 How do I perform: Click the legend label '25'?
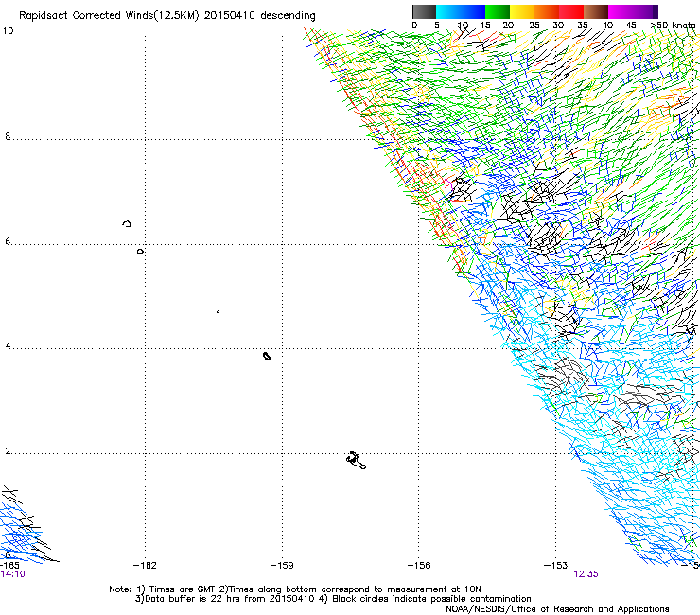(534, 26)
